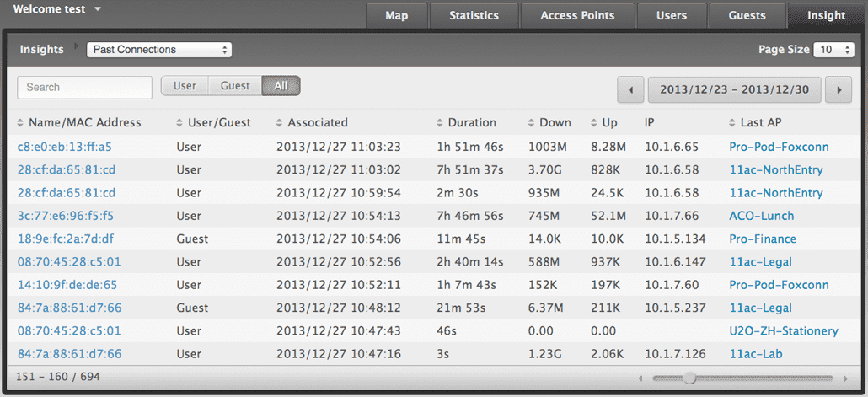Click into the Search field
Viewport: 868px width, 397px height.
click(84, 87)
